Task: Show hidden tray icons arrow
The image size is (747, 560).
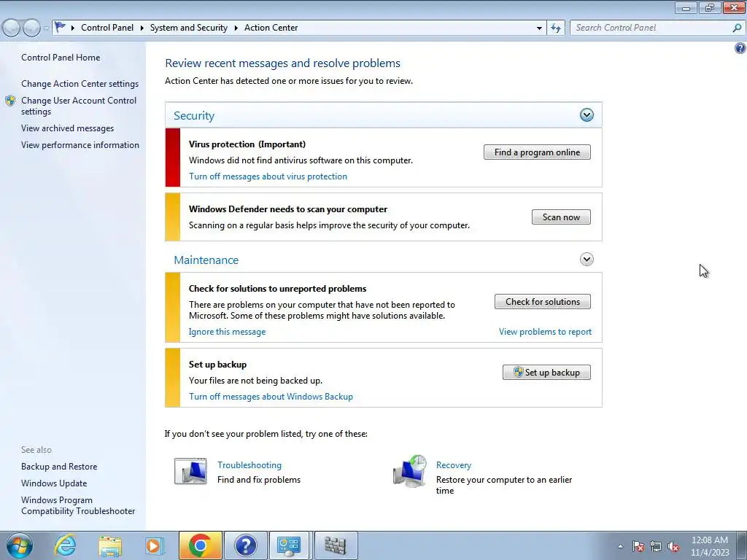Action: tap(620, 546)
